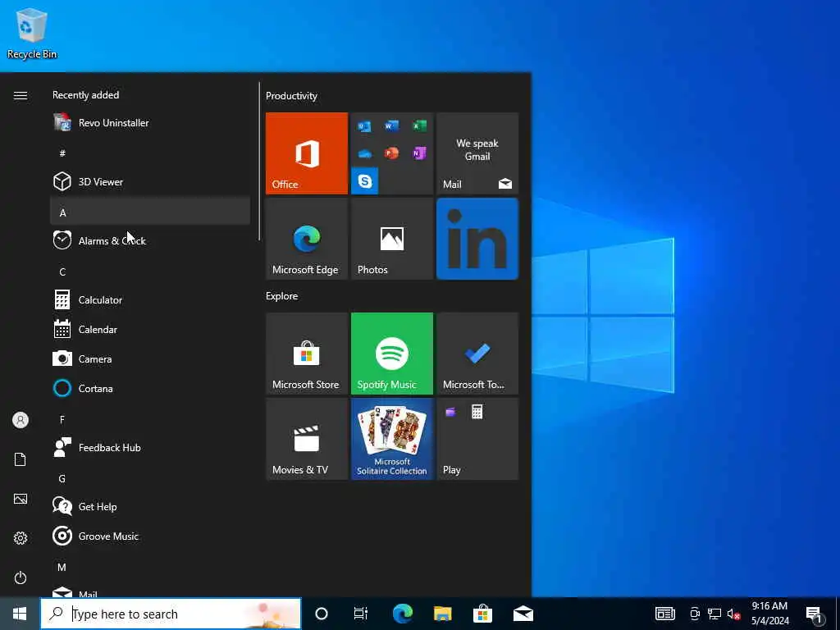Select the G letter header

pyautogui.click(x=150, y=477)
